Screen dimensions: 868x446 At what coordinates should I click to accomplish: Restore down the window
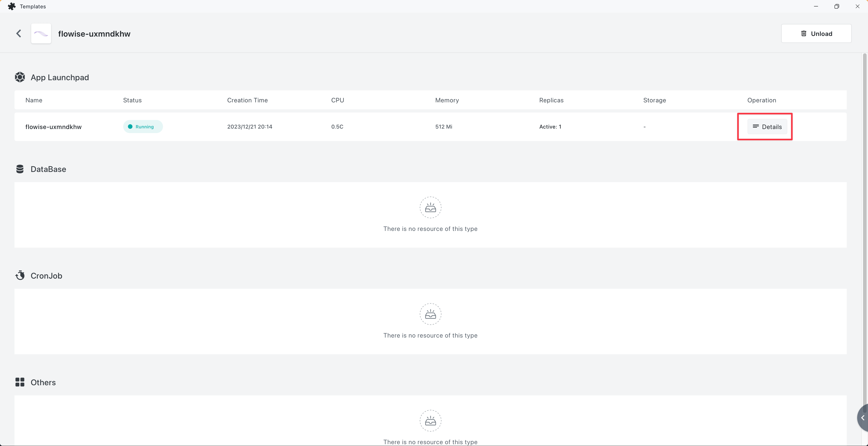pyautogui.click(x=836, y=6)
